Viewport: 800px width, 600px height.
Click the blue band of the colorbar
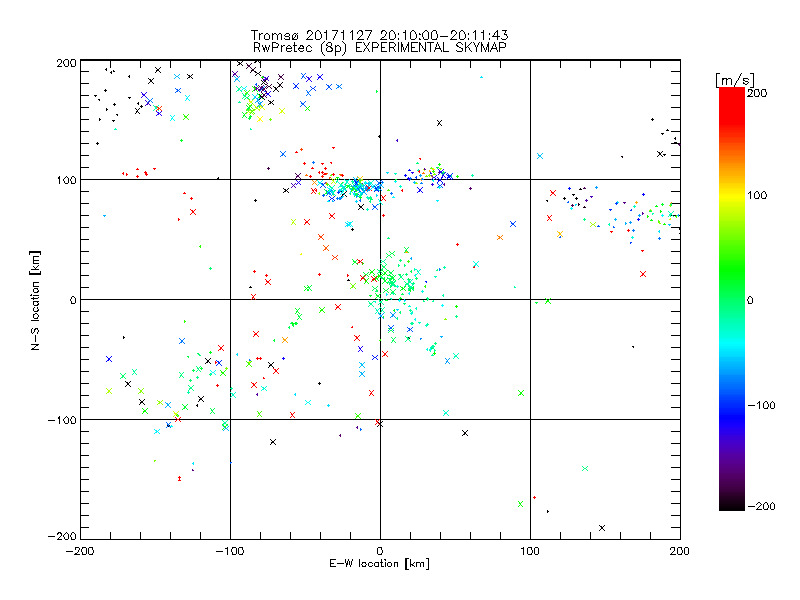[x=732, y=413]
